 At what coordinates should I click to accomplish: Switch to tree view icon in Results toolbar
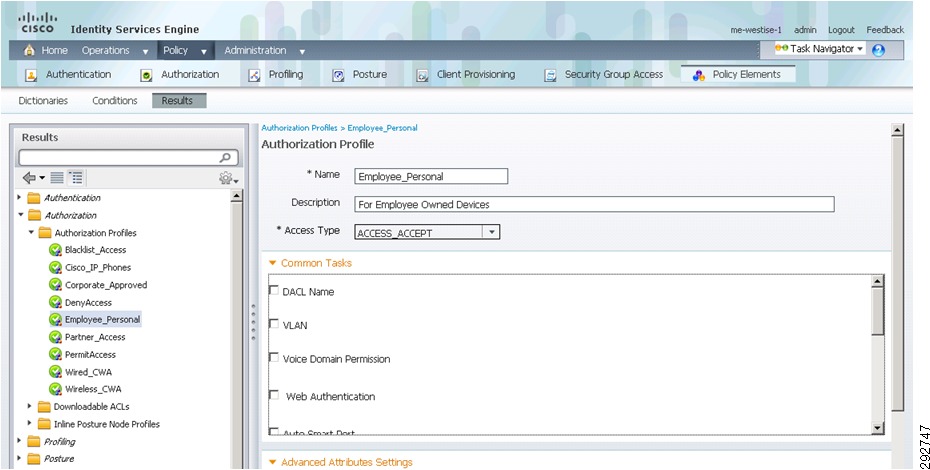(76, 177)
